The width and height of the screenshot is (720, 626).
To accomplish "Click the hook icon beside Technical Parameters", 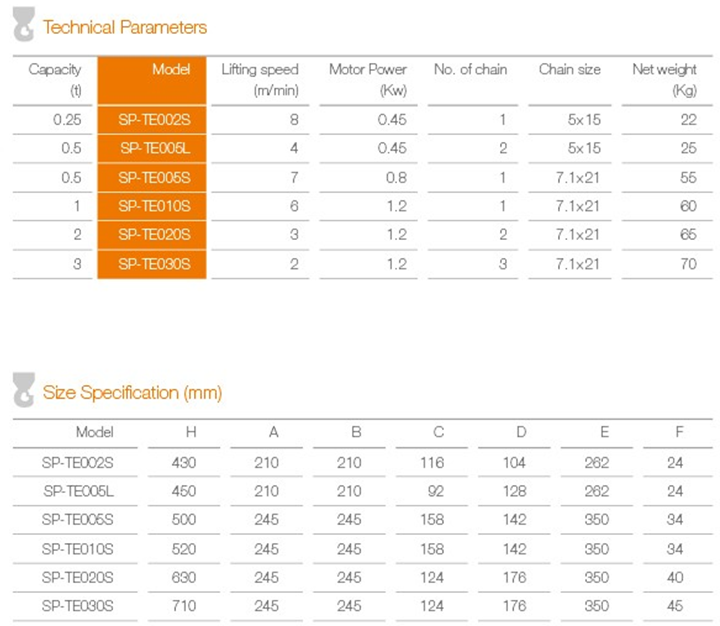I will click(23, 28).
